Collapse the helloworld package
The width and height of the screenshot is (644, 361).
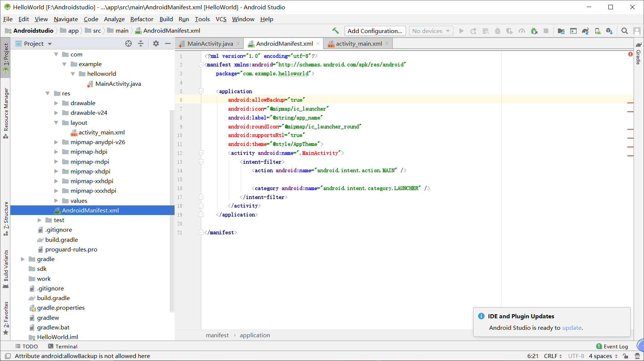73,74
